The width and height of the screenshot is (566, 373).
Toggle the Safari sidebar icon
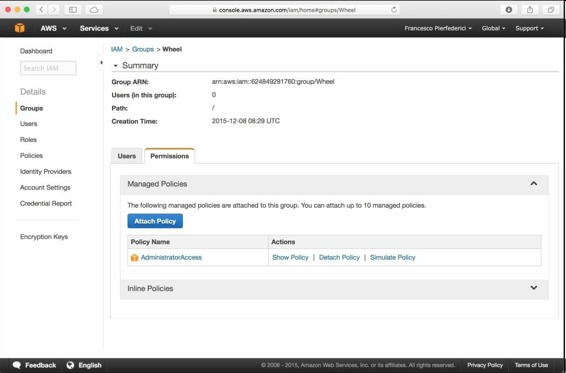click(x=73, y=10)
